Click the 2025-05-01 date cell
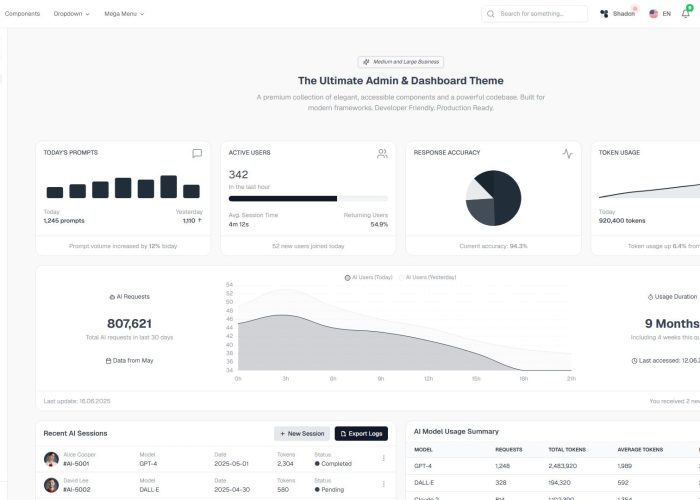 tap(231, 464)
